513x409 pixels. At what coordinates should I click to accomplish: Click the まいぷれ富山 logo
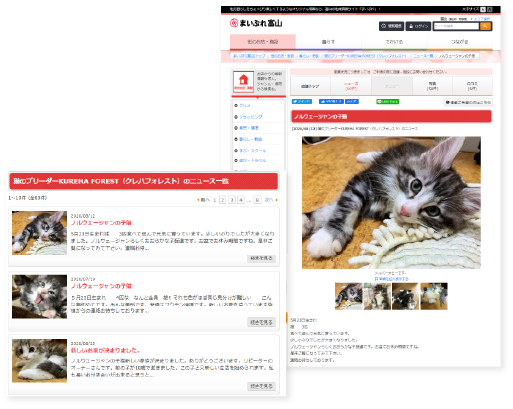[256, 23]
